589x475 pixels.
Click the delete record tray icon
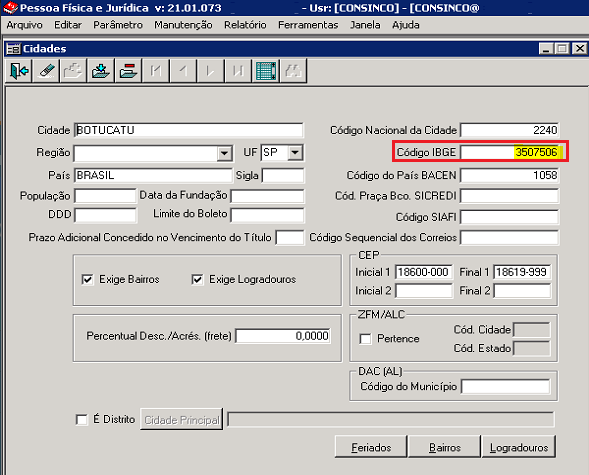(x=128, y=71)
